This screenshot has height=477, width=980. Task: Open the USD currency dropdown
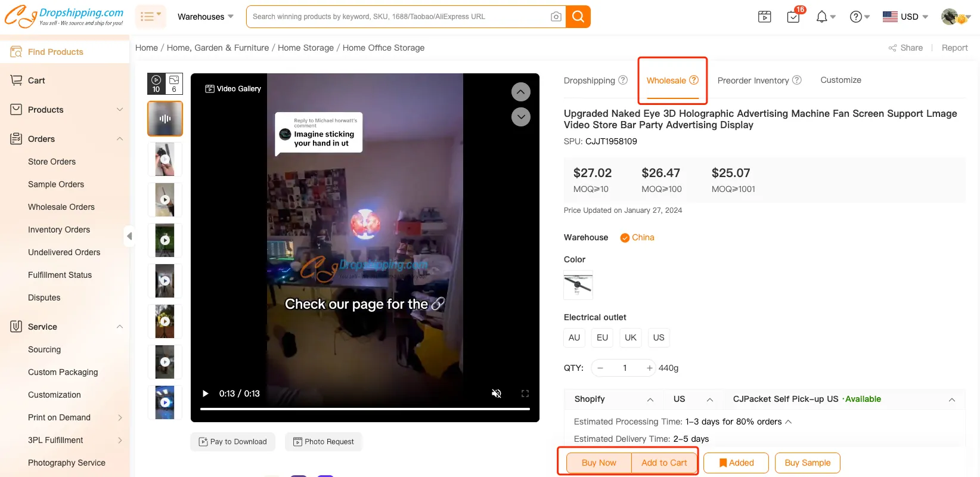[905, 17]
